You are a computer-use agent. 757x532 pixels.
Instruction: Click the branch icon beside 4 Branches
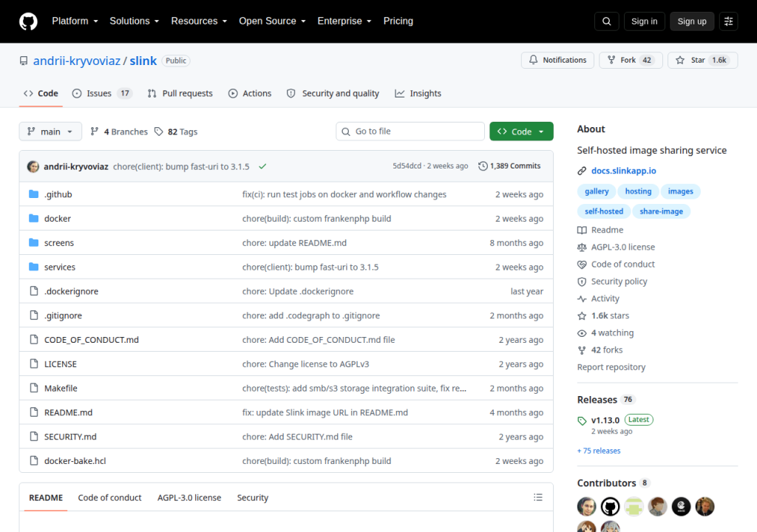coord(95,132)
